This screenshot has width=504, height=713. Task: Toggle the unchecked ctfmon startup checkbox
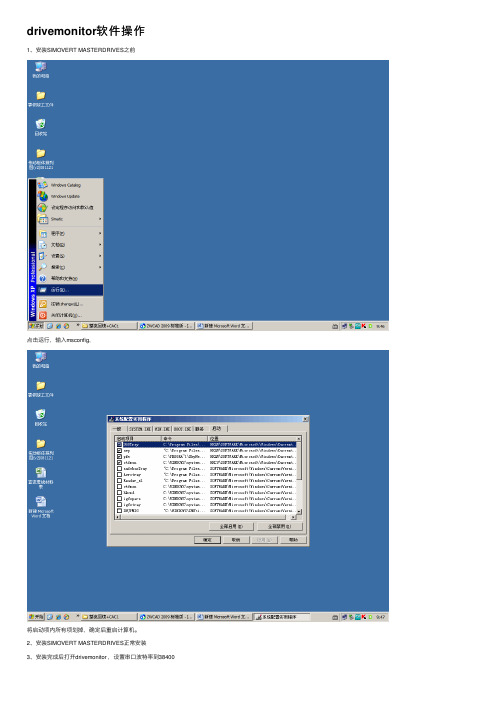(x=120, y=486)
